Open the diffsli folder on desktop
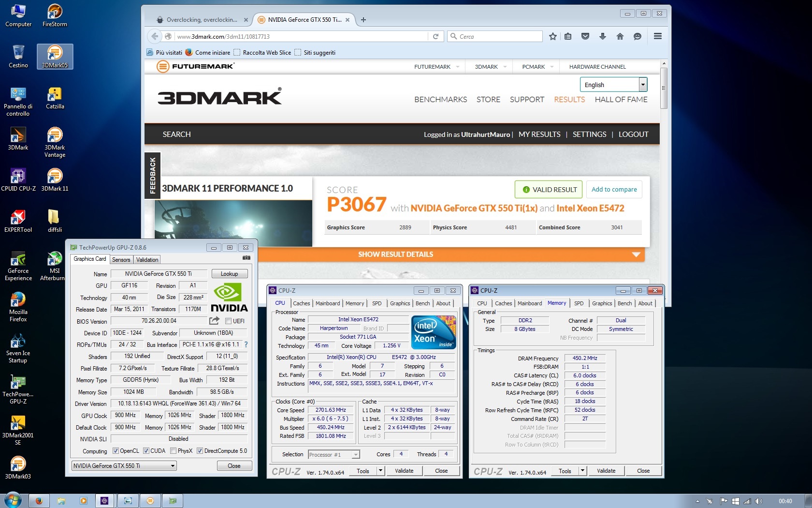The height and width of the screenshot is (508, 812). [55, 221]
